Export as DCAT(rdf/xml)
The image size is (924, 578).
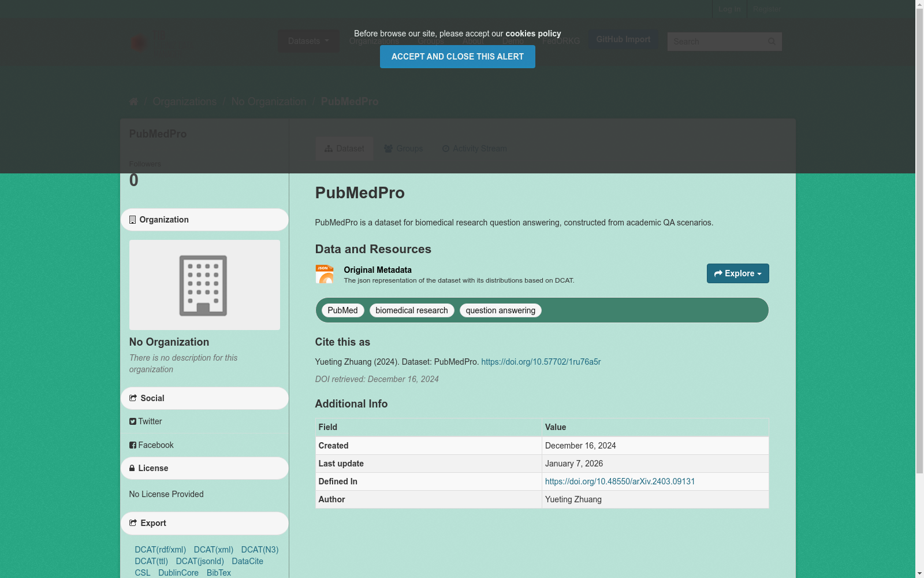(x=161, y=550)
